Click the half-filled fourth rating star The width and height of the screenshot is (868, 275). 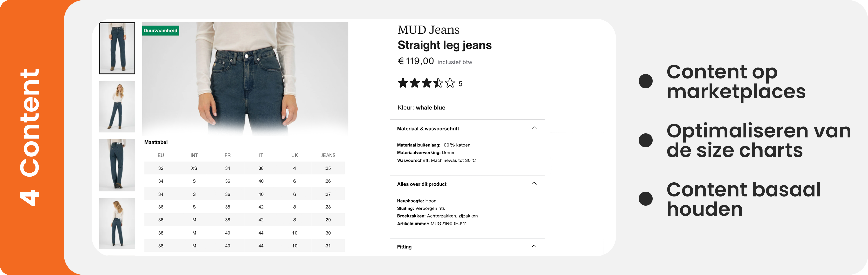click(x=438, y=83)
